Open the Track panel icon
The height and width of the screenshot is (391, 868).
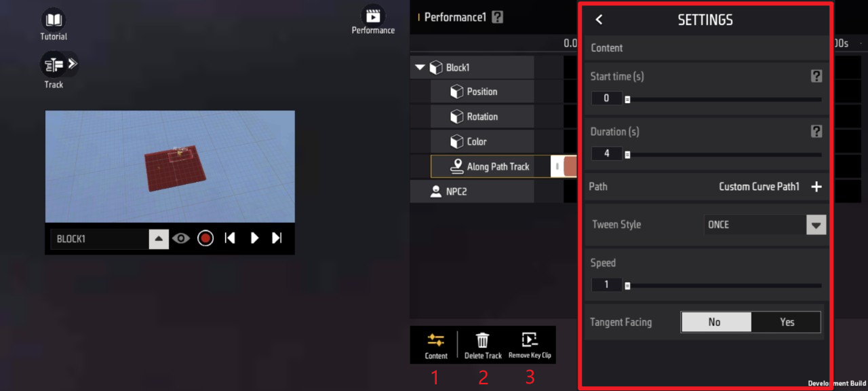click(x=54, y=65)
